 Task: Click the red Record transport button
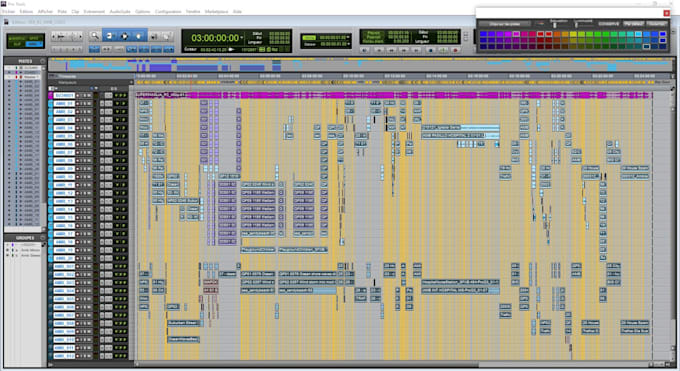[455, 50]
